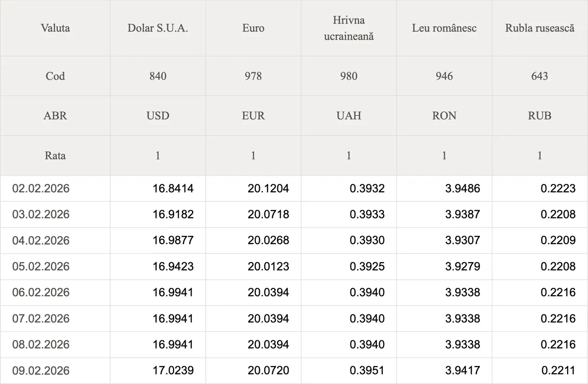Select the code 980 cell

coord(349,76)
